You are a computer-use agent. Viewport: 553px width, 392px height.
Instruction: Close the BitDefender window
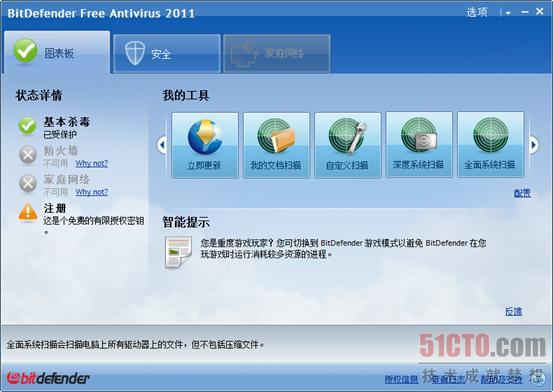point(540,12)
